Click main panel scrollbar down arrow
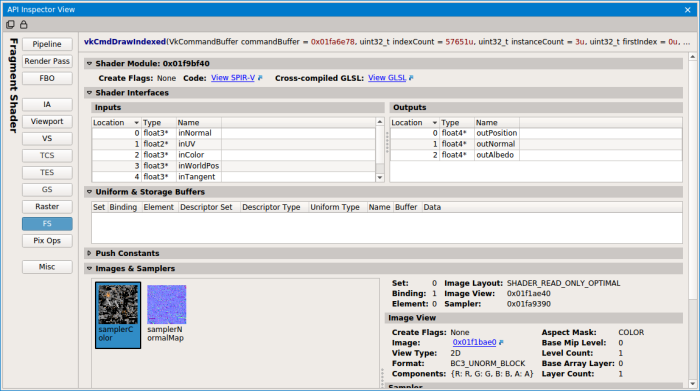Image resolution: width=700 pixels, height=391 pixels. pyautogui.click(x=692, y=384)
